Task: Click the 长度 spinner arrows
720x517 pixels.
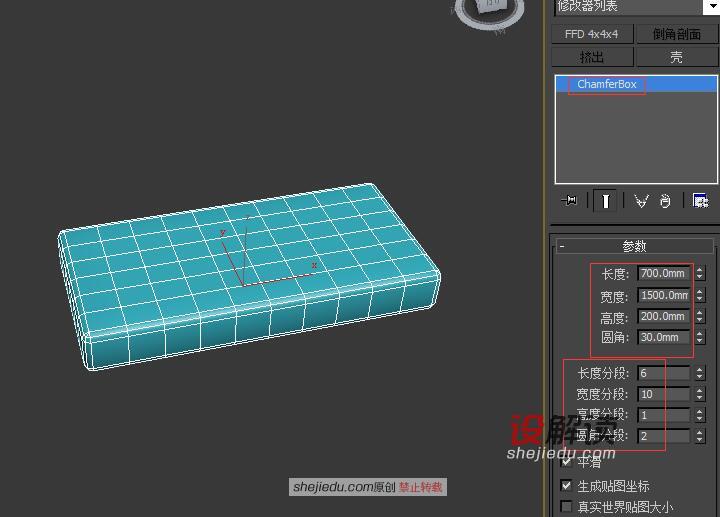Action: tap(699, 273)
